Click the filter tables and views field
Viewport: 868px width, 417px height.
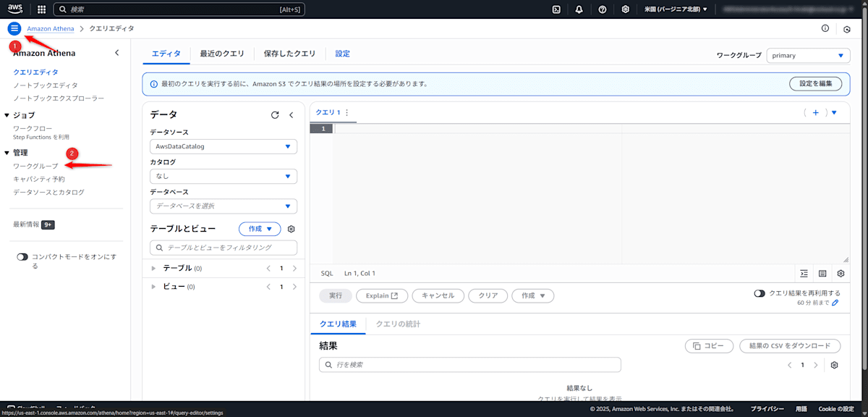pos(223,248)
